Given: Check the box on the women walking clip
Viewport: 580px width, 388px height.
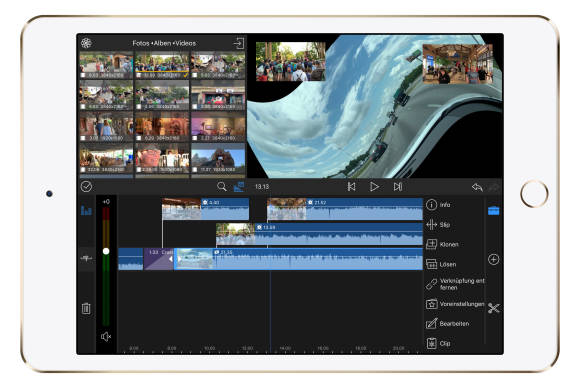Looking at the screenshot, I should (83, 138).
